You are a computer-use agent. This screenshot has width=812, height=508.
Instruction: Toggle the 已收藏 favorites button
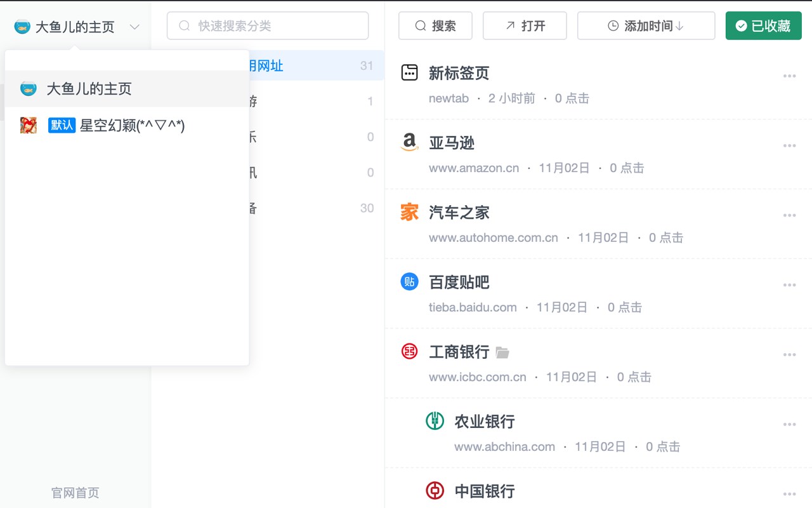[764, 26]
